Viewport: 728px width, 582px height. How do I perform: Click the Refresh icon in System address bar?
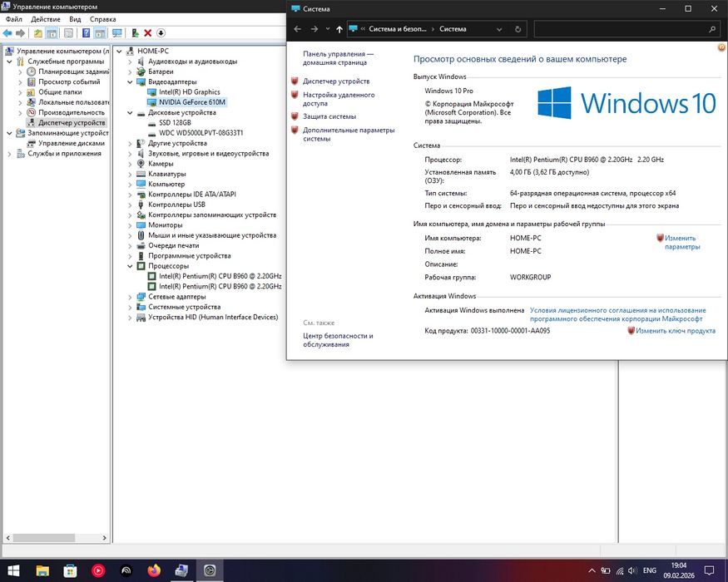(x=518, y=29)
